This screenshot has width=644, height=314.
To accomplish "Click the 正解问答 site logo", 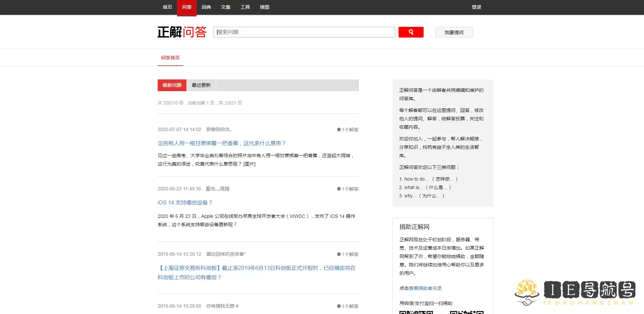I will point(182,32).
